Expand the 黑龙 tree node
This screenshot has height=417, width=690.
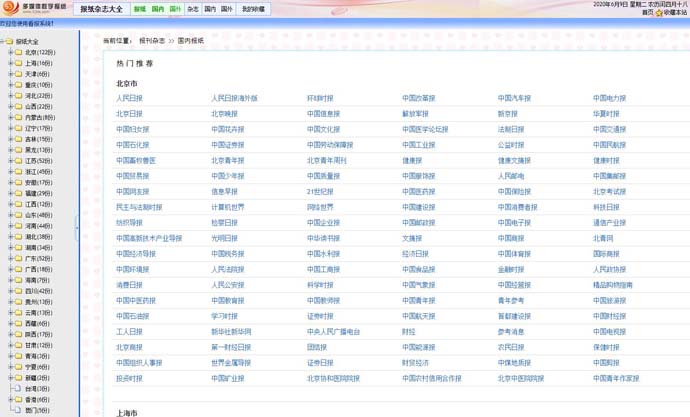pyautogui.click(x=11, y=150)
